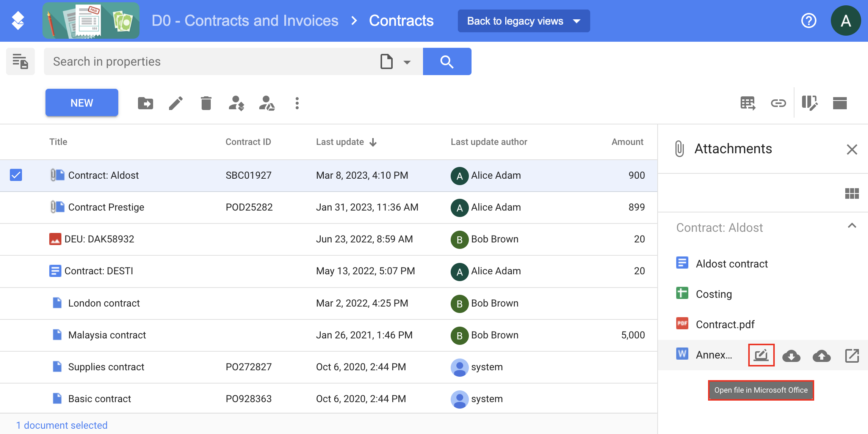Click the copy link icon

tap(778, 103)
